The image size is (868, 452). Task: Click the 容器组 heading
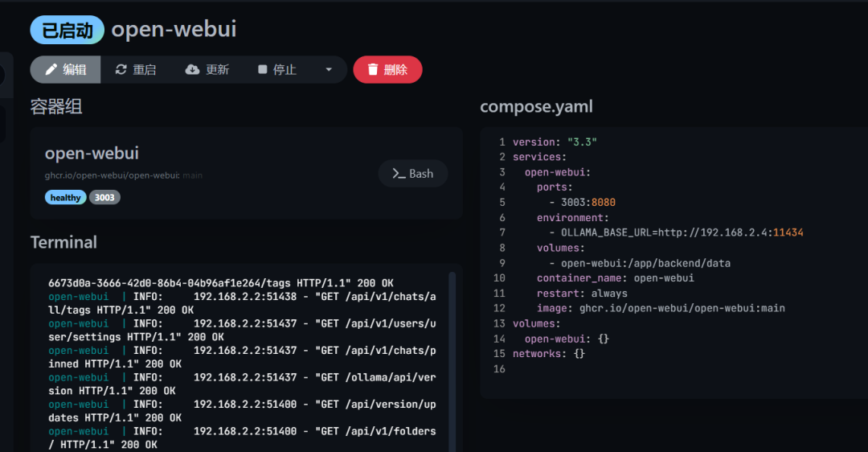[56, 106]
